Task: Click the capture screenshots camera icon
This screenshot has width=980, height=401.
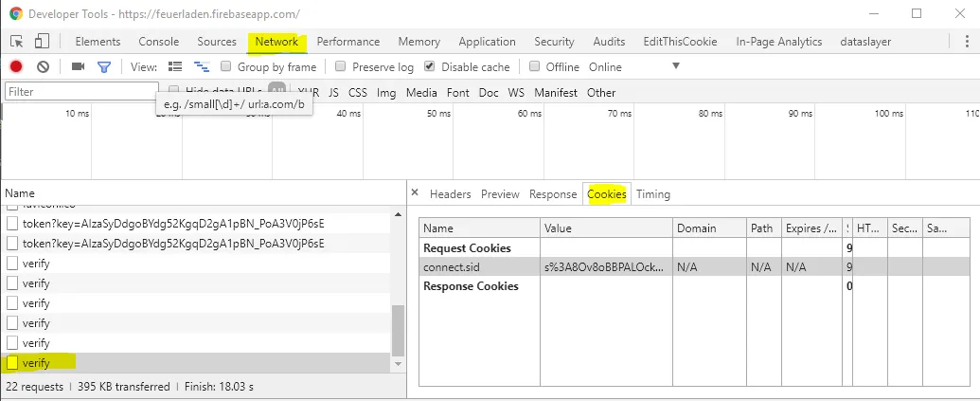Action: [79, 67]
